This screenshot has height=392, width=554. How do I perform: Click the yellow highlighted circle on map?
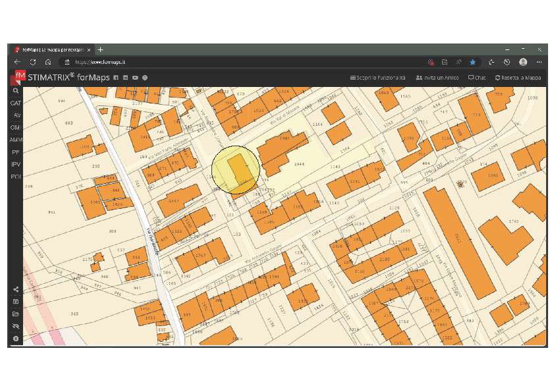coord(235,171)
